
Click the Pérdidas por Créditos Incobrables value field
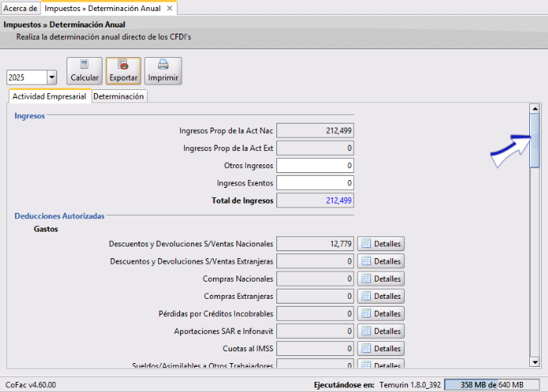tap(315, 314)
